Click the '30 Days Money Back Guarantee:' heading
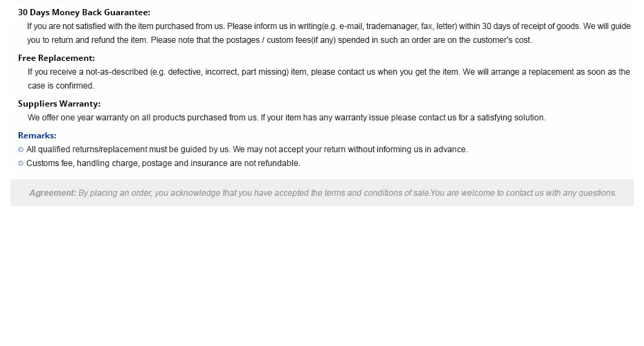 point(84,12)
